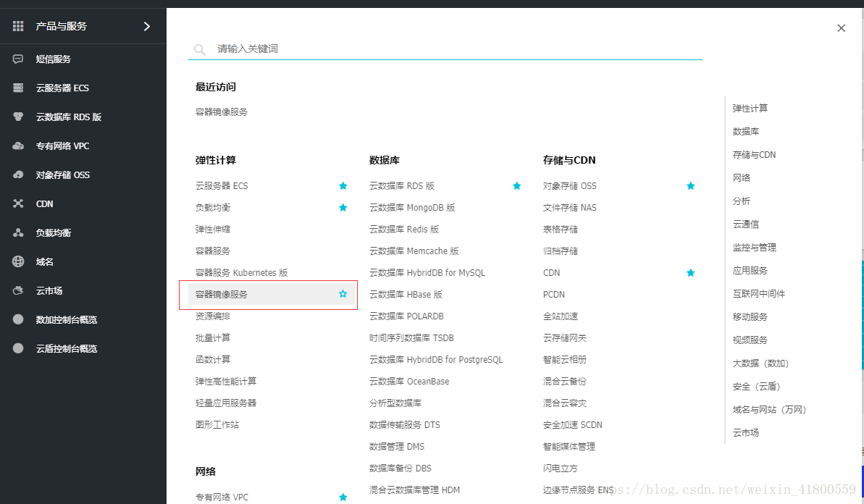Open 闪电立方 link

point(561,469)
